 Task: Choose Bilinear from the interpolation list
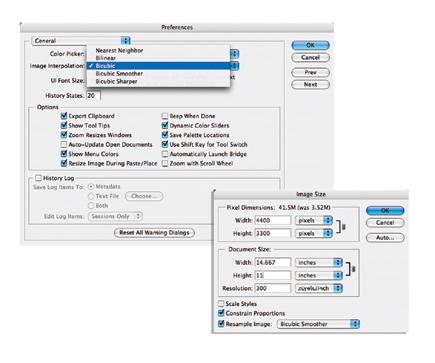158,58
